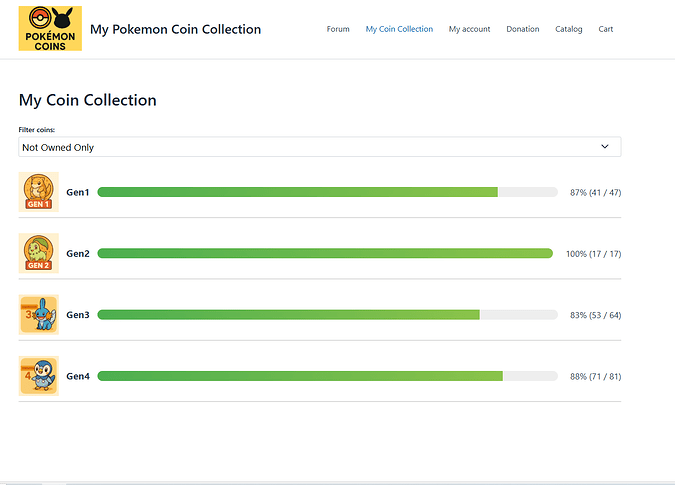675x485 pixels.
Task: Open the My account page
Action: [469, 29]
